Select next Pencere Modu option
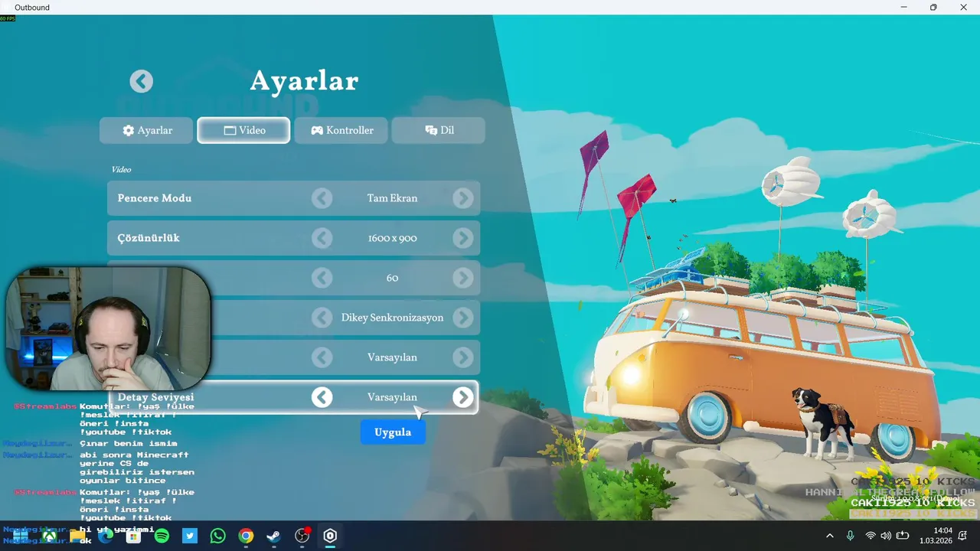 [x=462, y=198]
